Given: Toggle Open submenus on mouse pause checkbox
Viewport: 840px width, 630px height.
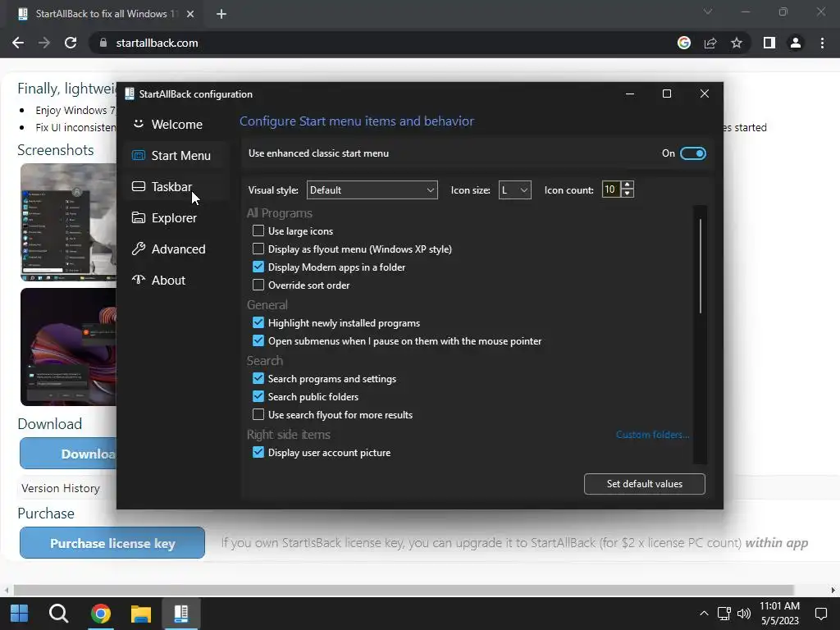Looking at the screenshot, I should (x=258, y=340).
